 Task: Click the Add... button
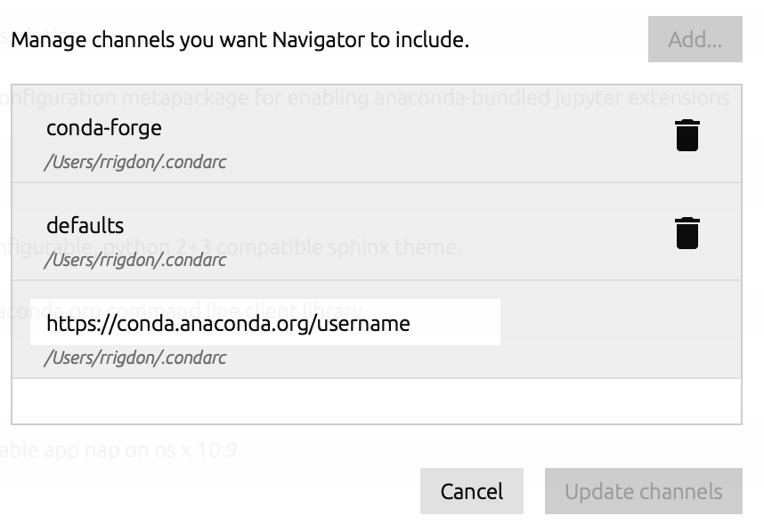pyautogui.click(x=695, y=39)
